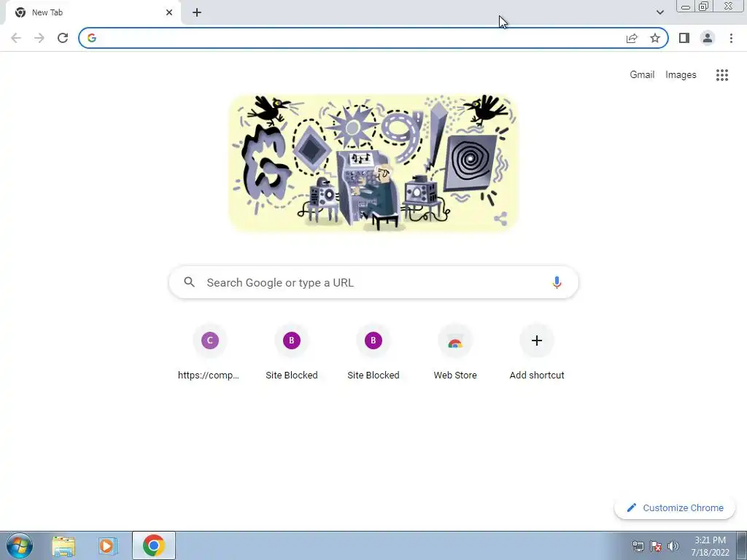Open the Web Store shortcut

455,351
